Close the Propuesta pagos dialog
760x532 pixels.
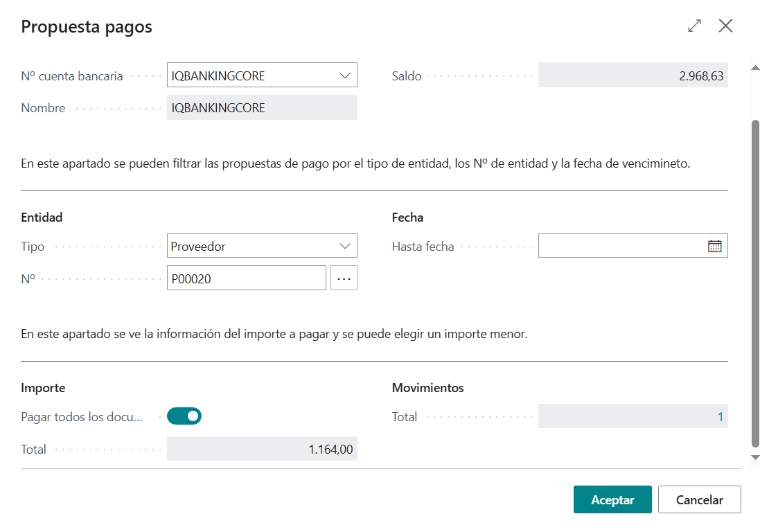click(725, 26)
